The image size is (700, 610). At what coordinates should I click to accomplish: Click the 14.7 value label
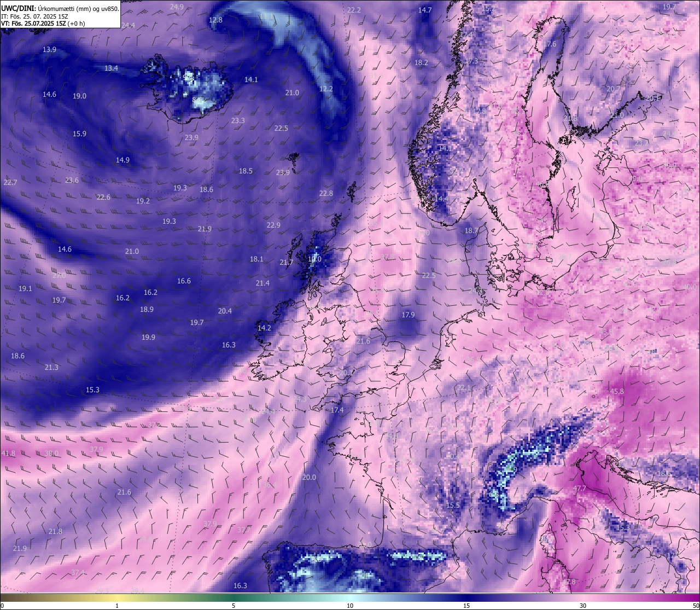pos(425,10)
